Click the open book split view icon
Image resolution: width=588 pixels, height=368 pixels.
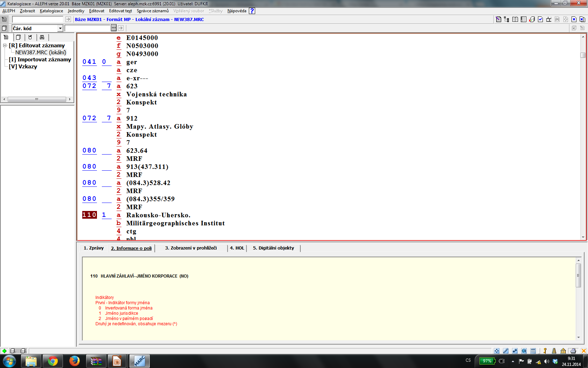[x=515, y=19]
